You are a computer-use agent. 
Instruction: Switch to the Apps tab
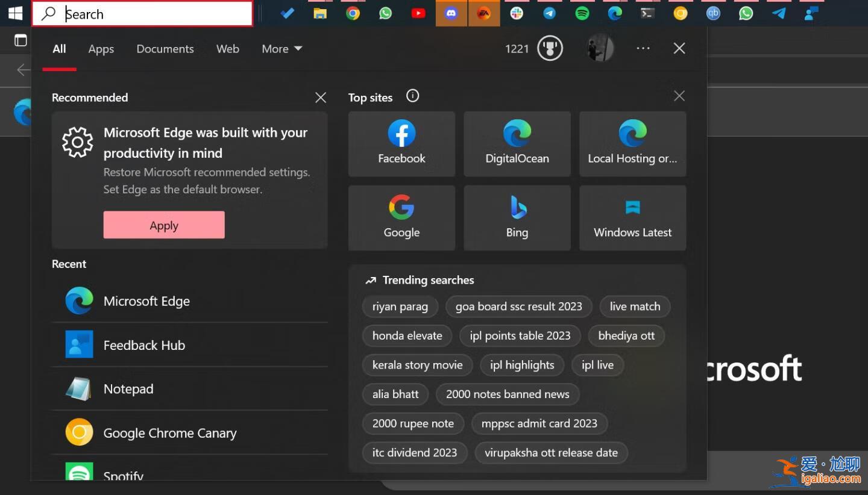click(x=101, y=49)
